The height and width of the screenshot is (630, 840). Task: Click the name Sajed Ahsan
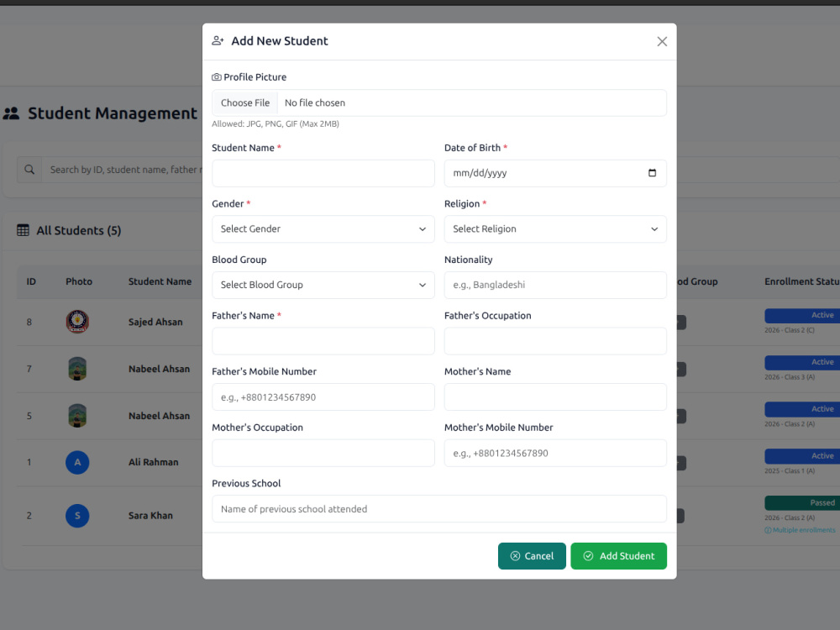[155, 322]
